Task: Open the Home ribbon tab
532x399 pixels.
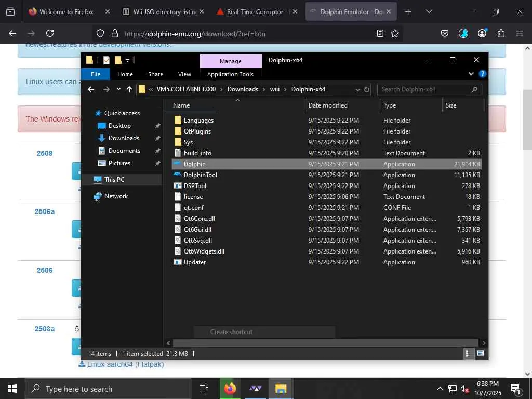Action: [125, 74]
